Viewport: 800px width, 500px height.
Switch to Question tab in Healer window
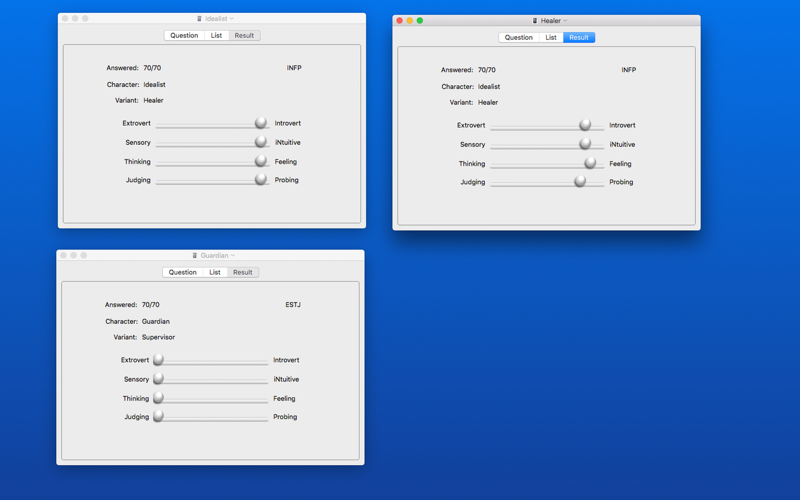pos(518,38)
